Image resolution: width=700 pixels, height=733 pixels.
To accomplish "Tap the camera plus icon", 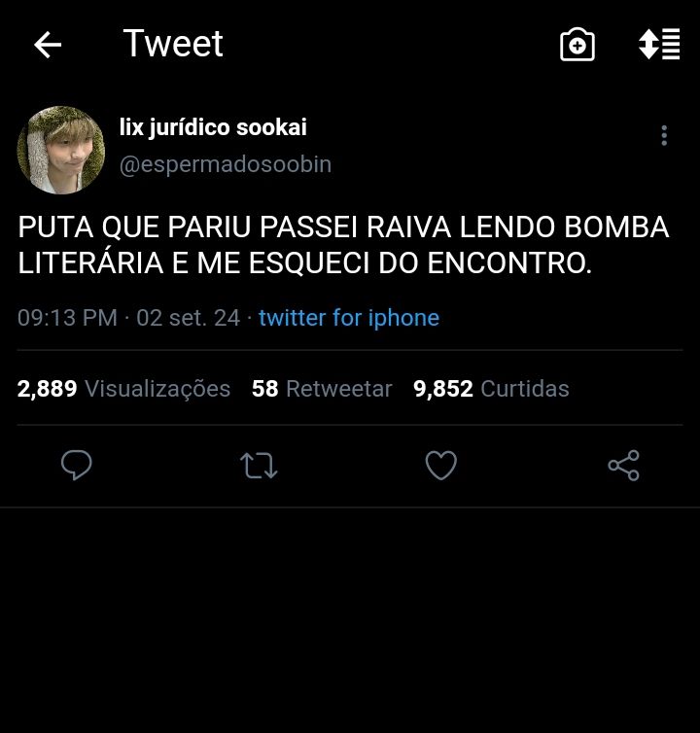I will click(x=577, y=45).
